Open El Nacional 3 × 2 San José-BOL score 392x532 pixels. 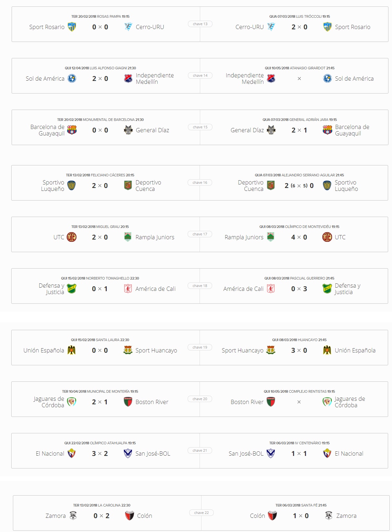click(x=100, y=454)
